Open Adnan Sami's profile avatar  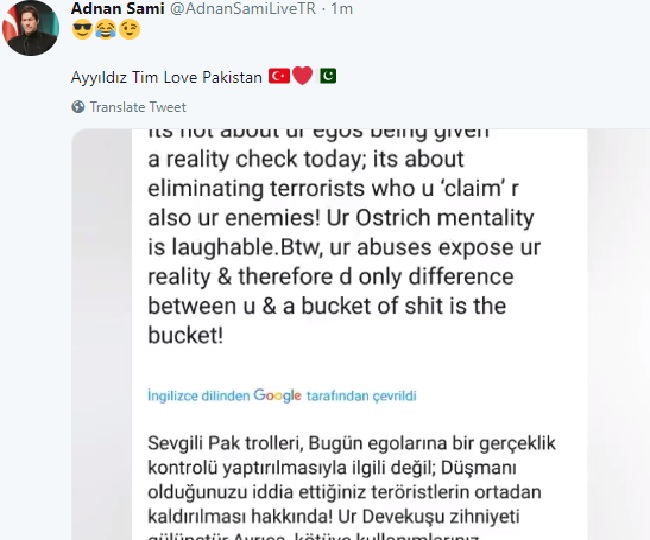(x=30, y=28)
